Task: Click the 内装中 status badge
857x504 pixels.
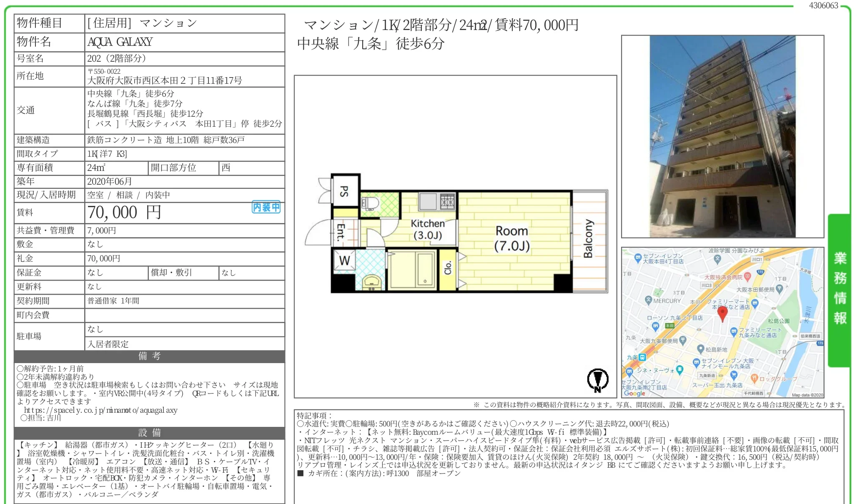Action: (x=266, y=207)
